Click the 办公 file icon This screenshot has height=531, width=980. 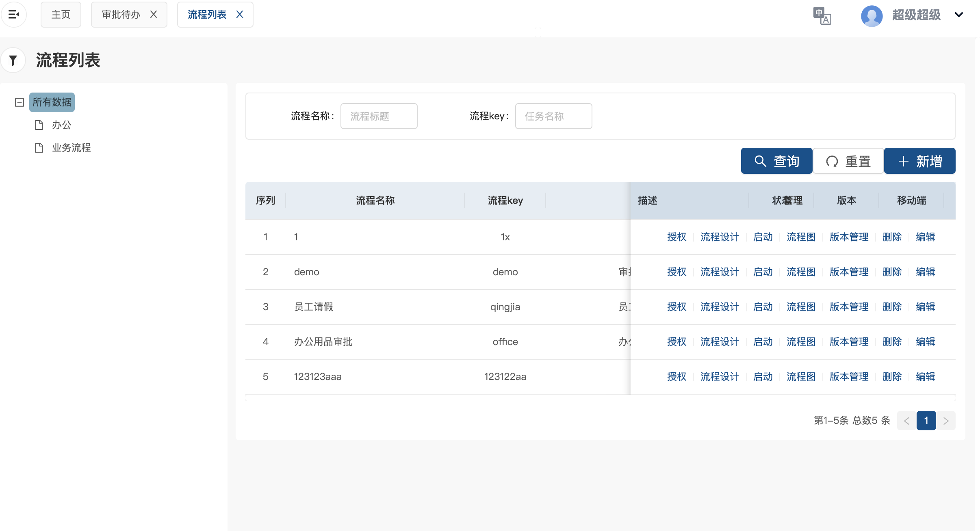pos(39,125)
